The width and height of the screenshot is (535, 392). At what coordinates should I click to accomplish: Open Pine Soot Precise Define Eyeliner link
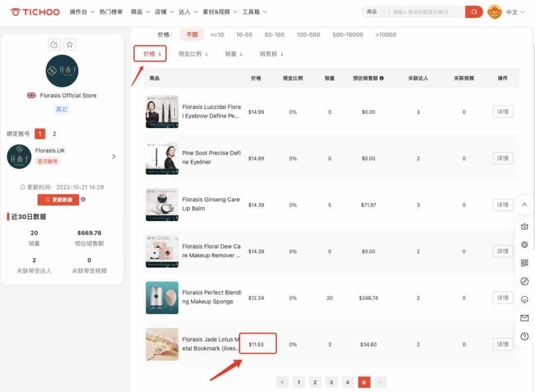pos(211,157)
